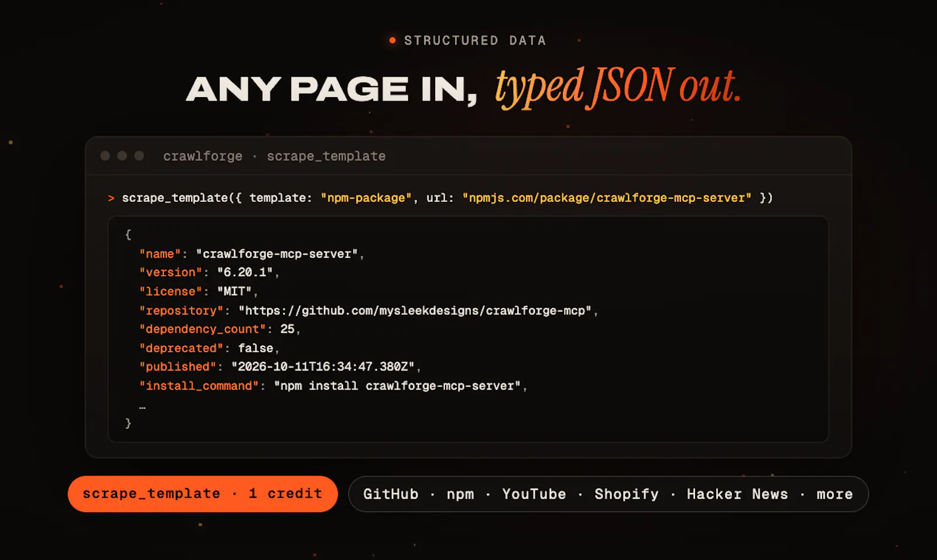Viewport: 937px width, 560px height.
Task: Click the name value "crawlforge-mcp-server"
Action: point(277,254)
